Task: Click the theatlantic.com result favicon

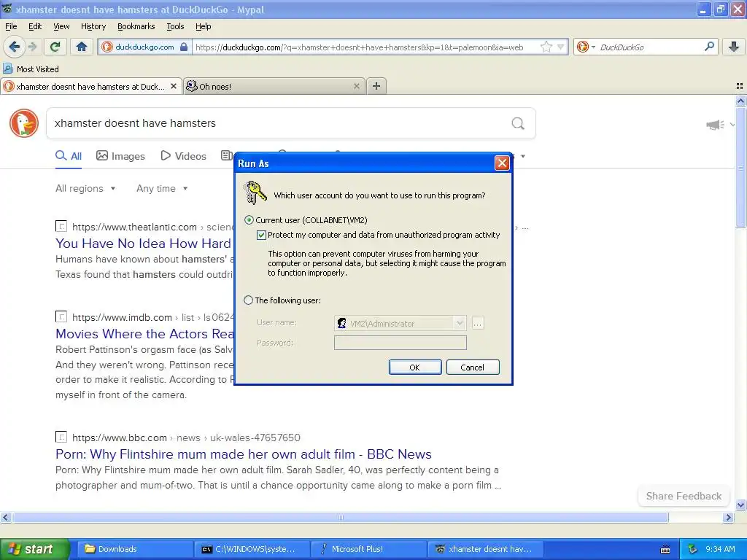Action: (61, 226)
